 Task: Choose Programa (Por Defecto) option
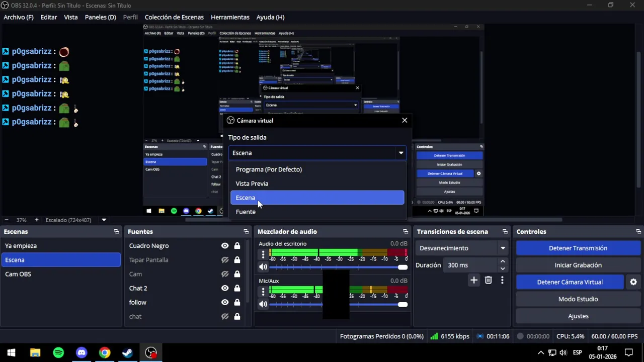[x=317, y=169]
